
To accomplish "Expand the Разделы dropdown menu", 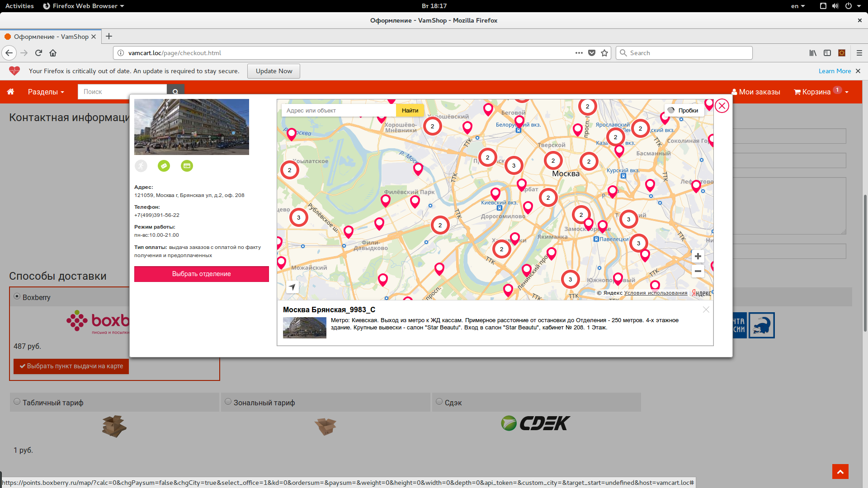I will point(46,91).
